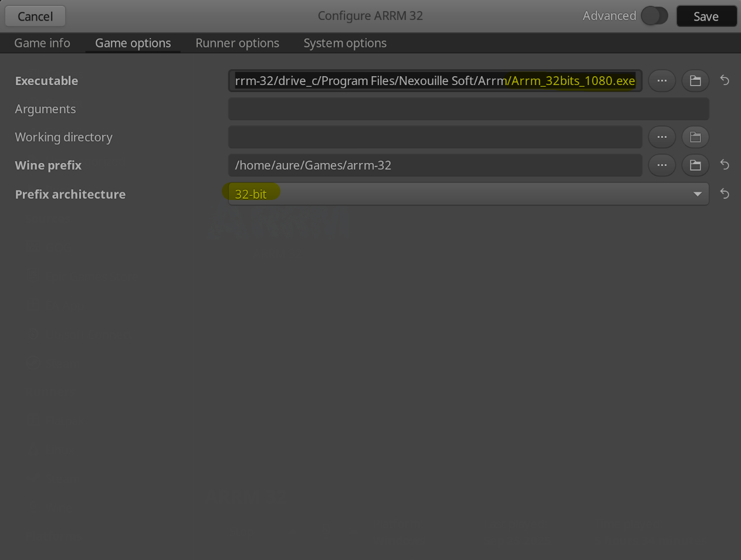The width and height of the screenshot is (741, 560).
Task: Reset the Prefix architecture setting
Action: [x=725, y=194]
